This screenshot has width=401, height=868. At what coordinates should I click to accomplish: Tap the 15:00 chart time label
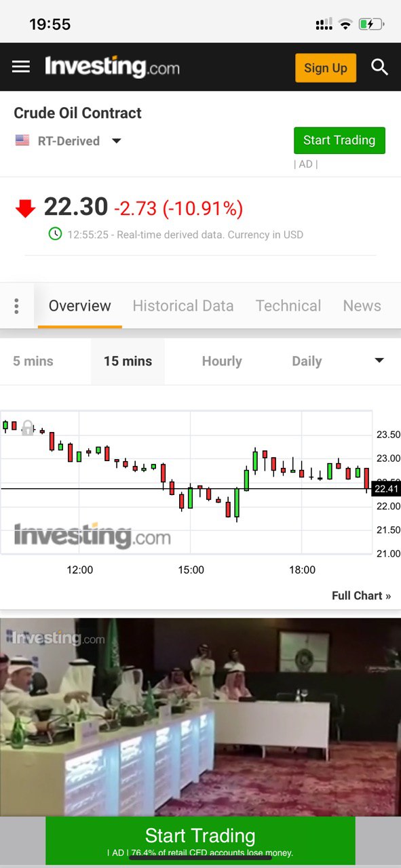pos(191,570)
